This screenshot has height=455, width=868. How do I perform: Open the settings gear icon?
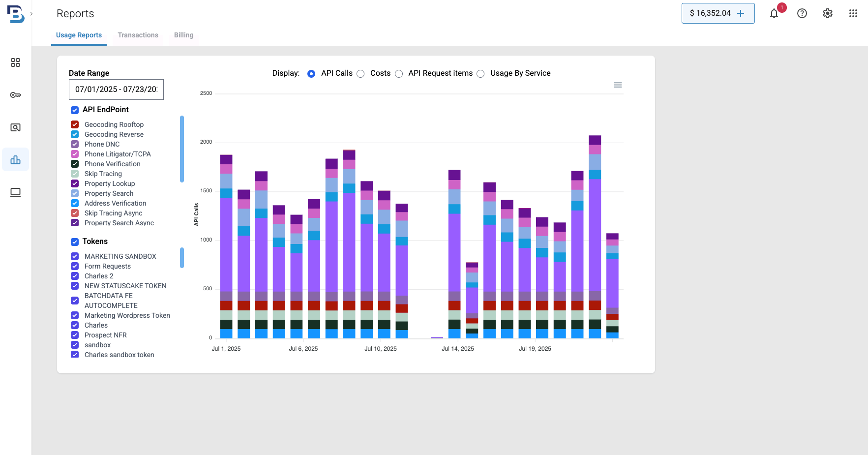point(828,14)
